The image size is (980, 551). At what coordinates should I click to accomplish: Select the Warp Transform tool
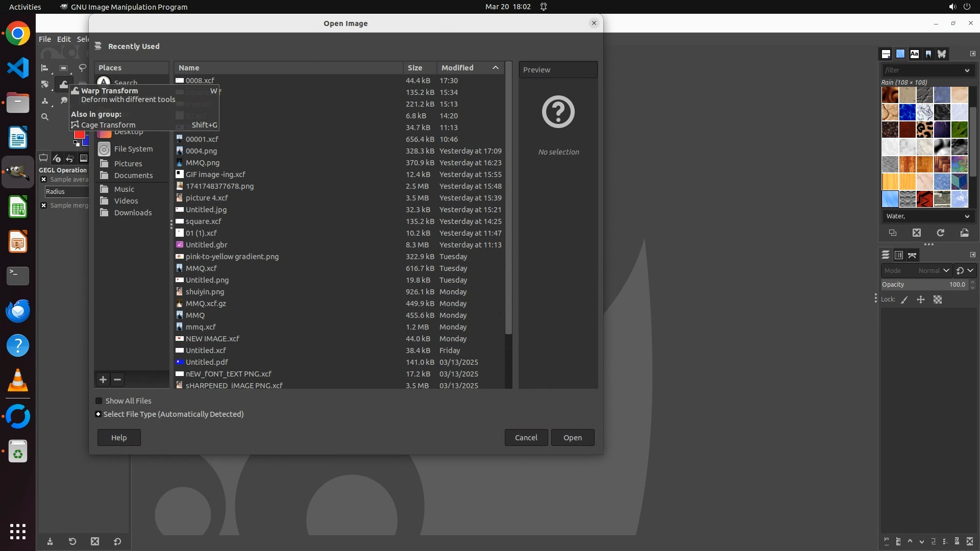(x=63, y=84)
